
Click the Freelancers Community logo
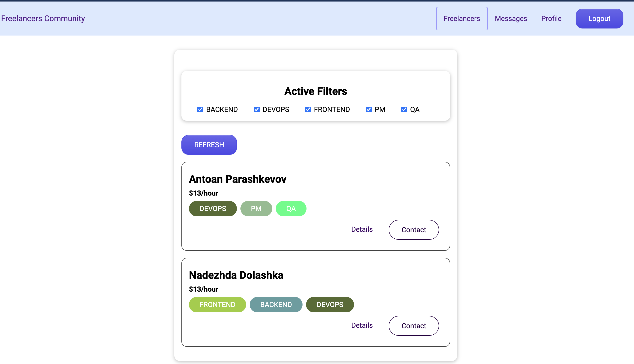pyautogui.click(x=43, y=18)
